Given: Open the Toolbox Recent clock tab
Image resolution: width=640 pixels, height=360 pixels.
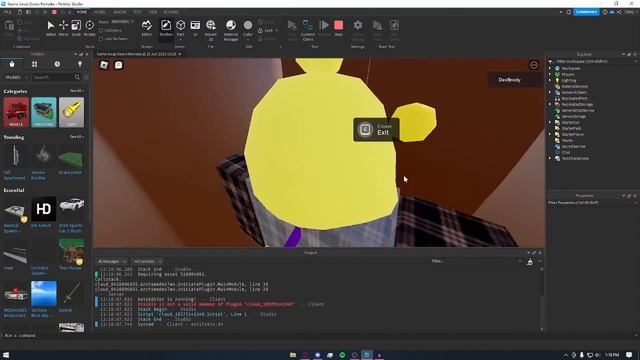Looking at the screenshot, I should pos(57,64).
